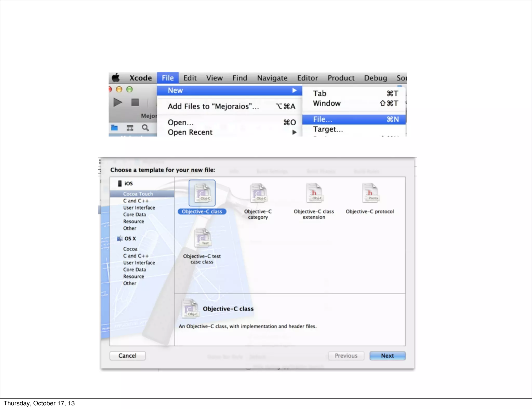Screen dimensions: 532x409
Task: Choose the Objective-C test case class icon
Action: point(202,237)
